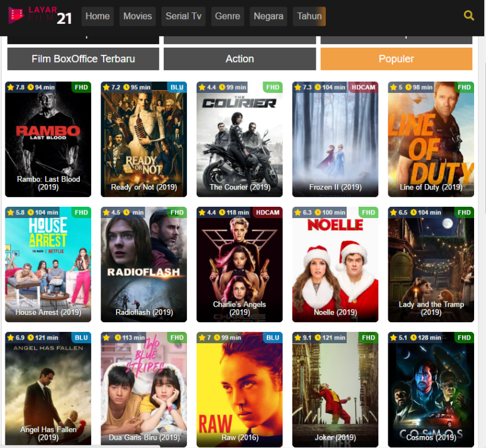Image resolution: width=486 pixels, height=448 pixels.
Task: Click the star icon on Joker poster
Action: click(x=297, y=337)
